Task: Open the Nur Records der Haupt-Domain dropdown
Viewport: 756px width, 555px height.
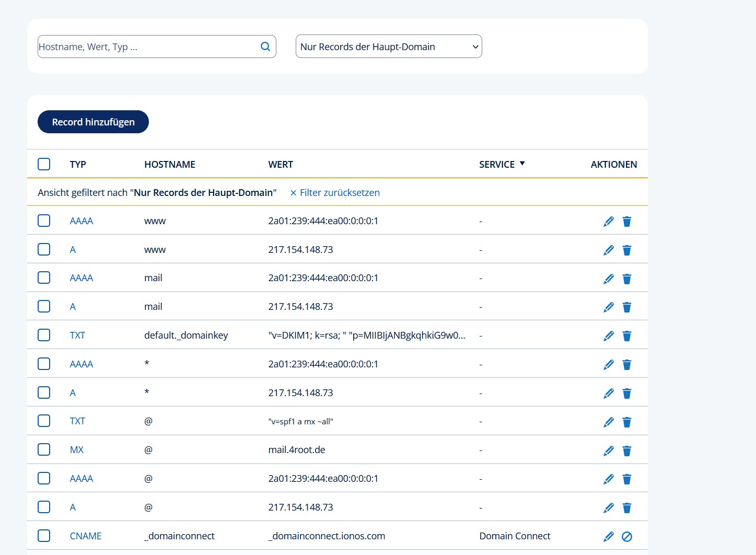Action: coord(389,47)
